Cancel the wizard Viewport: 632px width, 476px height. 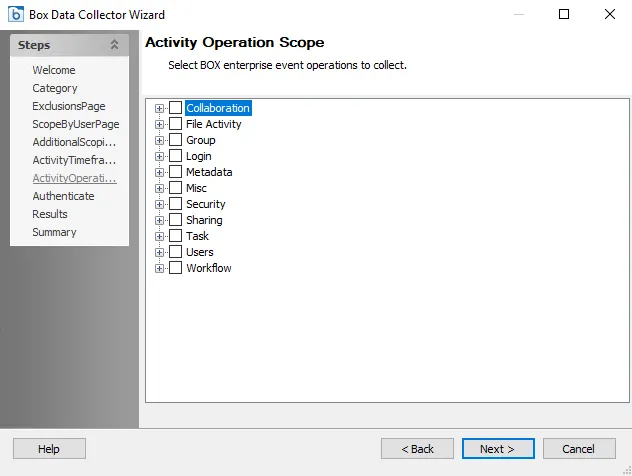coord(579,449)
